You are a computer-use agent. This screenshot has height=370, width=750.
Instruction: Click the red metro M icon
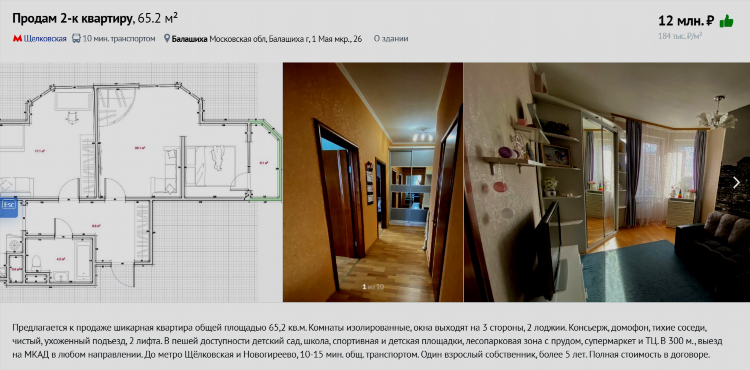[x=17, y=39]
